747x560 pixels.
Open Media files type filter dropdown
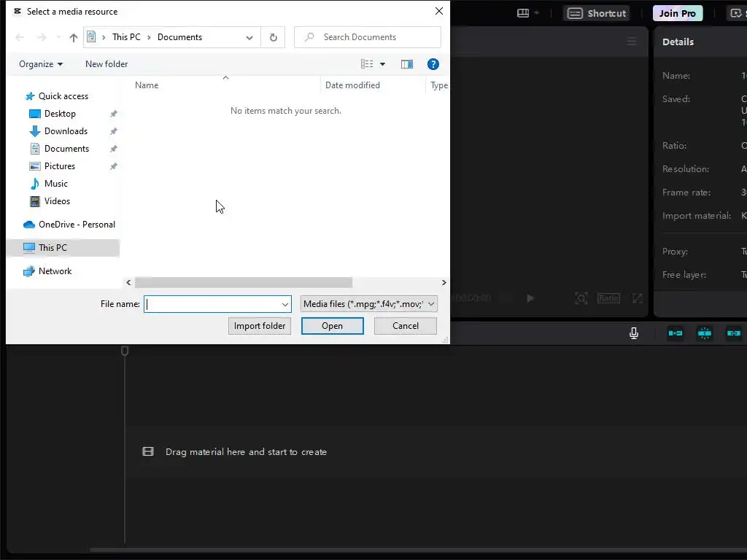click(x=368, y=304)
